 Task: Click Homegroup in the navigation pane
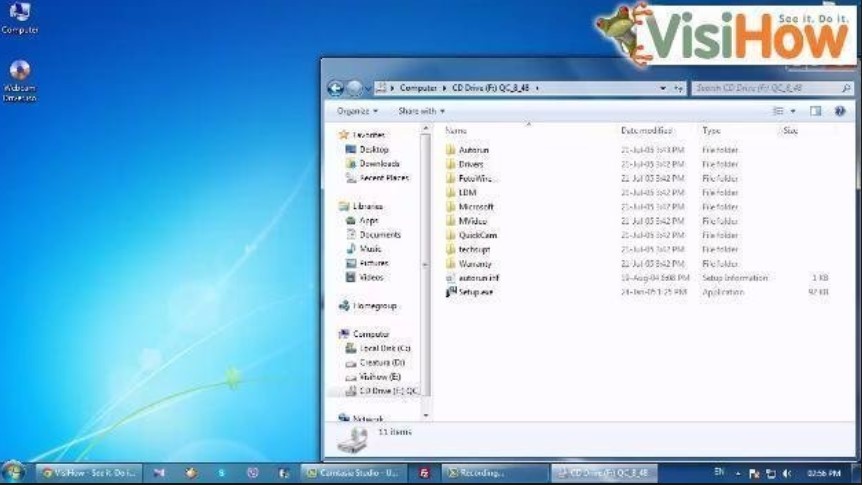pos(368,306)
